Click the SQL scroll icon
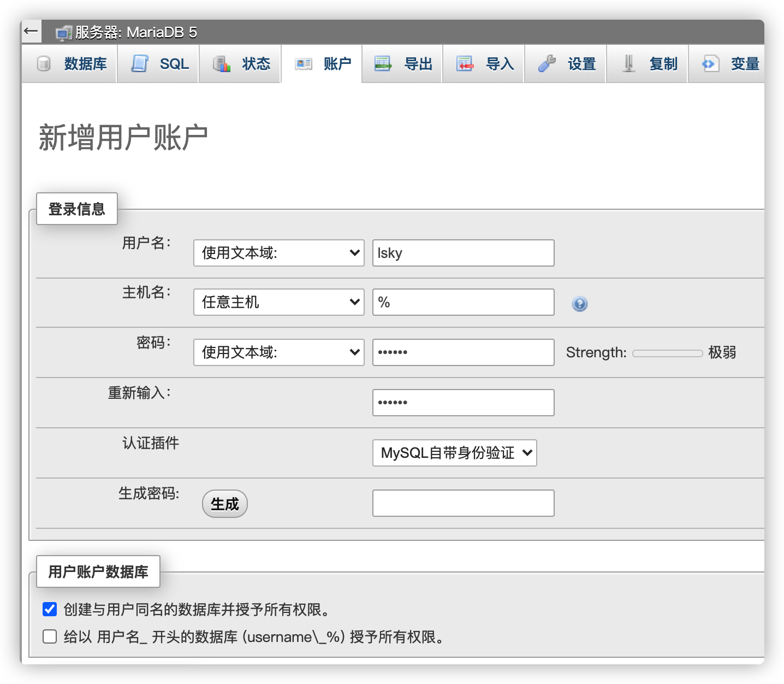 (x=140, y=64)
